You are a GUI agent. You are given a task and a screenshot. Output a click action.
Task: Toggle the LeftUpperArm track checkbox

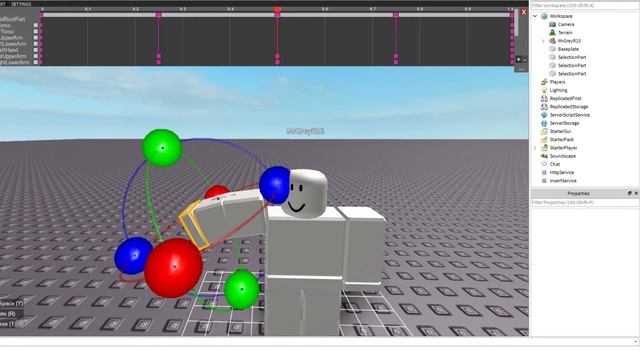pos(36,38)
